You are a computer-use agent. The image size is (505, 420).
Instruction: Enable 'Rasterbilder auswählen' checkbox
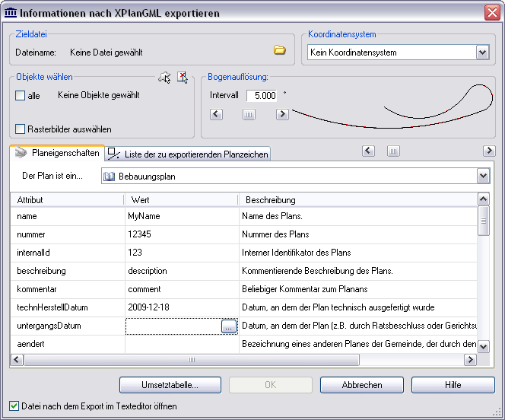pos(20,129)
